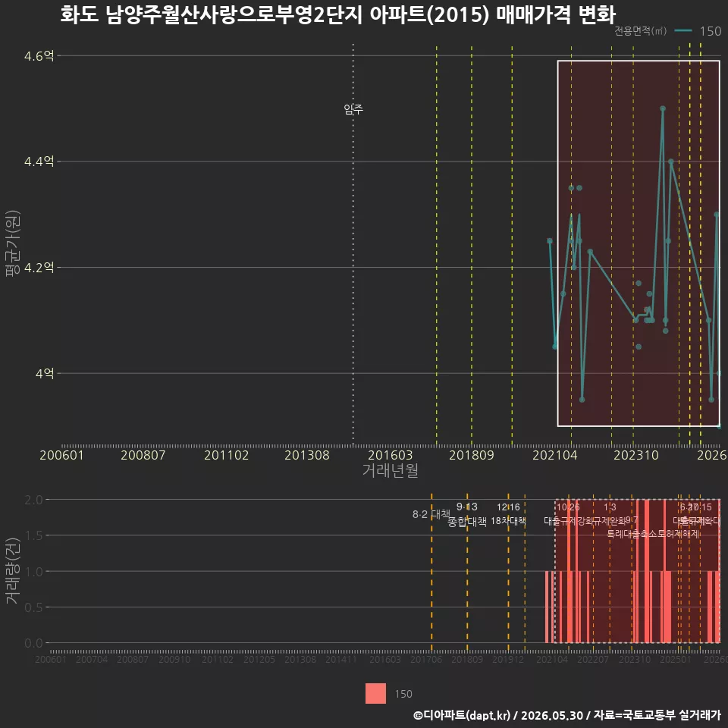The width and height of the screenshot is (728, 728).
Task: Click the '1.5' volume axis label
Action: click(x=33, y=536)
